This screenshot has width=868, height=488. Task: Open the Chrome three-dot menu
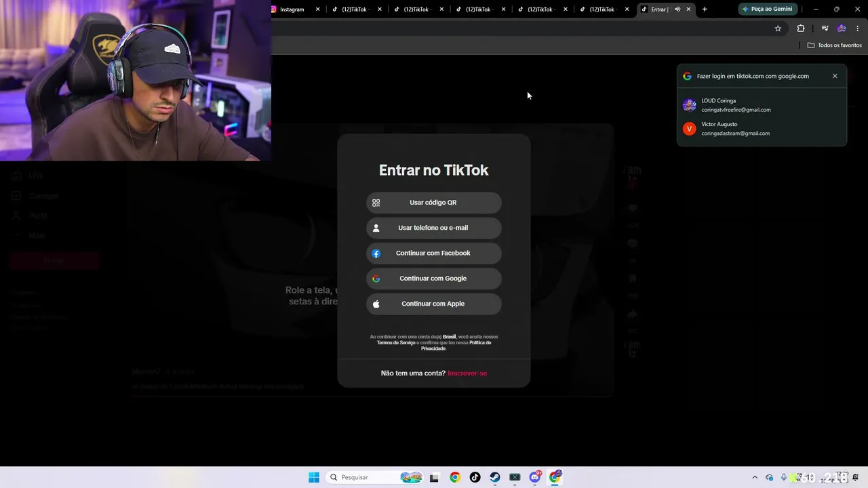(x=858, y=28)
